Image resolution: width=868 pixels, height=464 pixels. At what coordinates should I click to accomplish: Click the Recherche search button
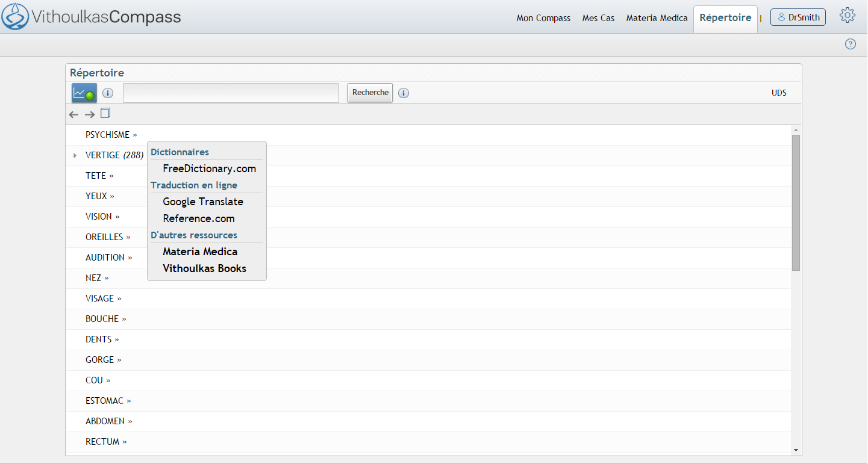[x=370, y=93]
